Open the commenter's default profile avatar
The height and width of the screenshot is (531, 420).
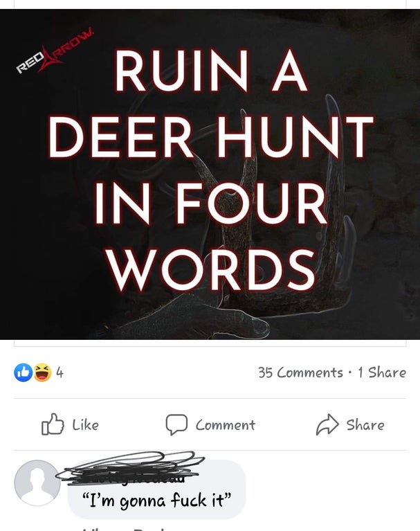(x=37, y=483)
